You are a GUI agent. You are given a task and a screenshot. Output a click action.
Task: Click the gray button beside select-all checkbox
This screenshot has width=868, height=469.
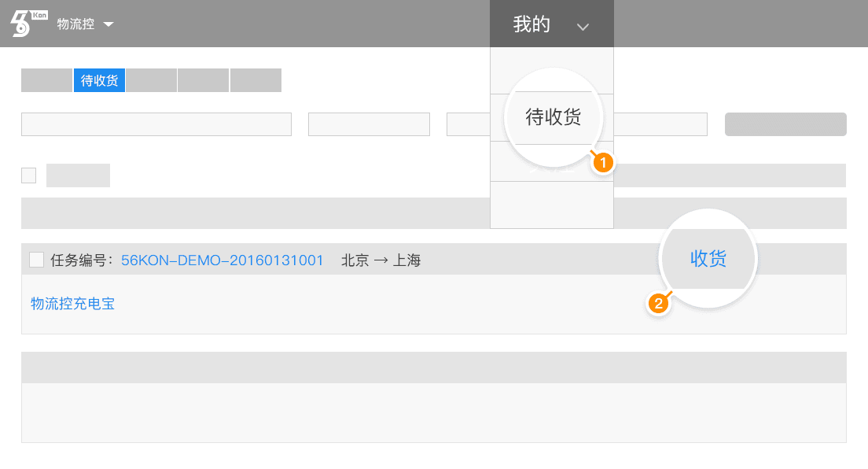(78, 175)
